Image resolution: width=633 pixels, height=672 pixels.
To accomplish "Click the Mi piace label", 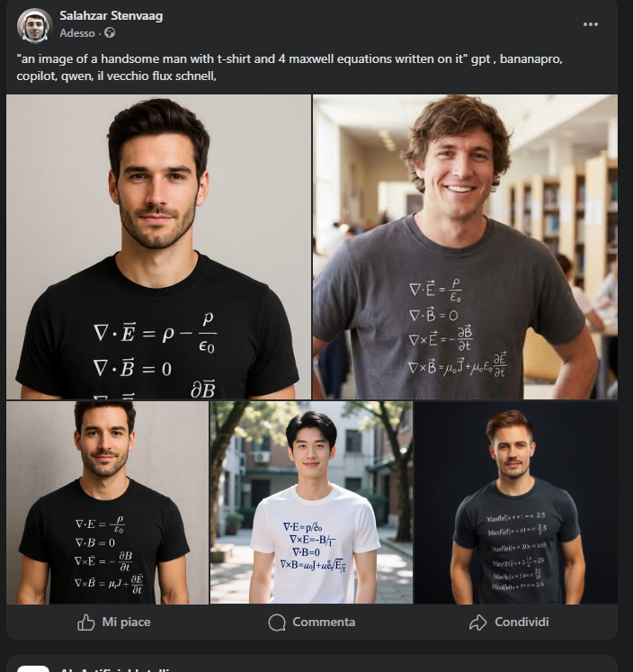I will tap(126, 622).
